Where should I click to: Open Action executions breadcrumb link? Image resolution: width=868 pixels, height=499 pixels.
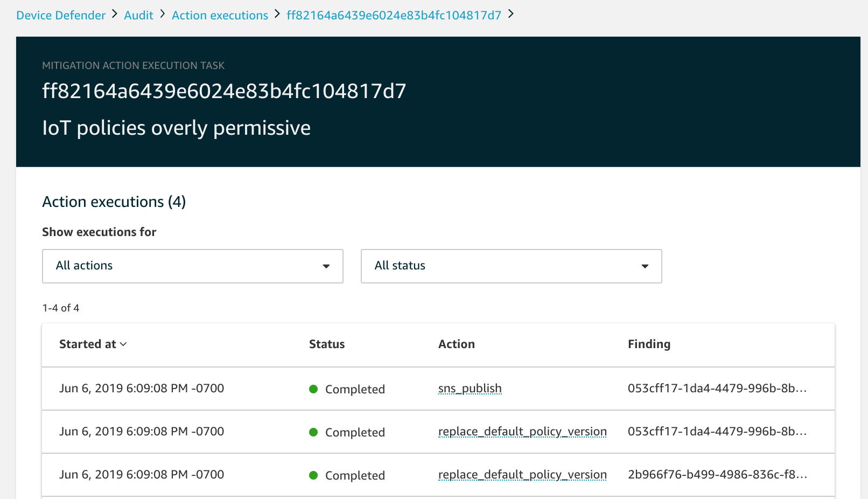click(220, 15)
